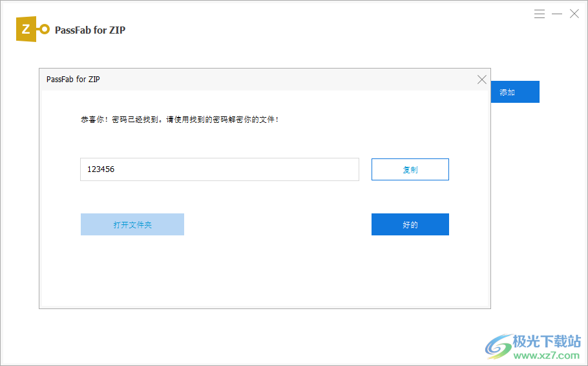Click the main window title PassFab for ZIP
588x366 pixels.
tap(90, 30)
